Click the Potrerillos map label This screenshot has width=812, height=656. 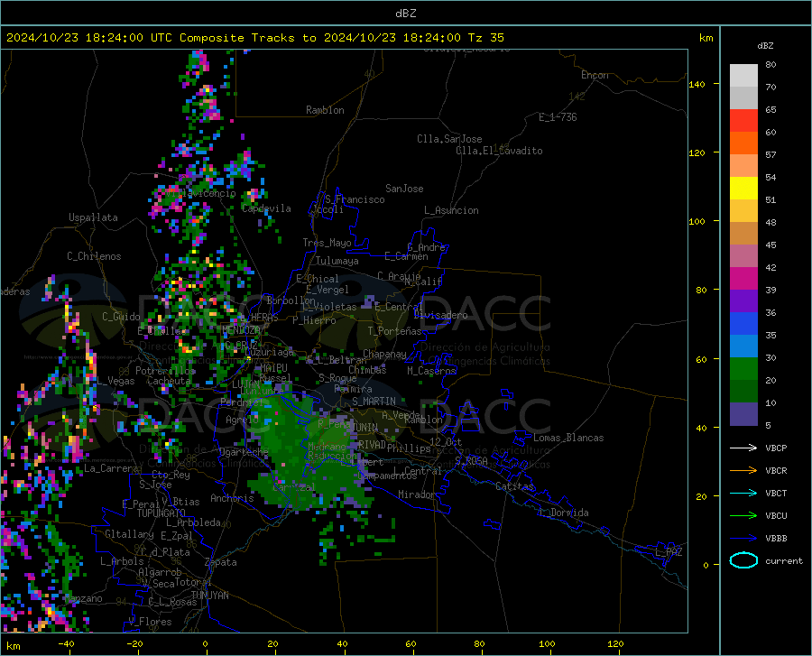point(166,371)
